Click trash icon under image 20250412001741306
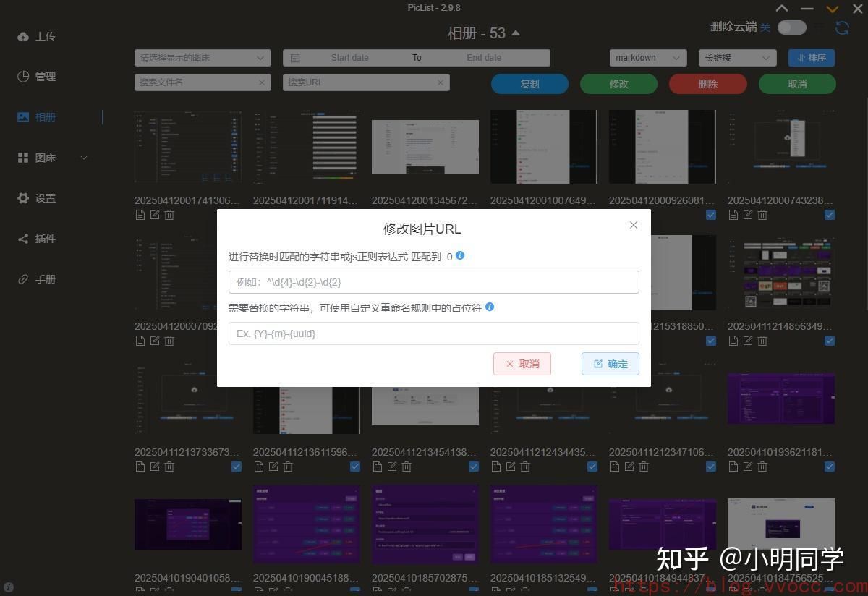This screenshot has height=596, width=868. pos(169,215)
